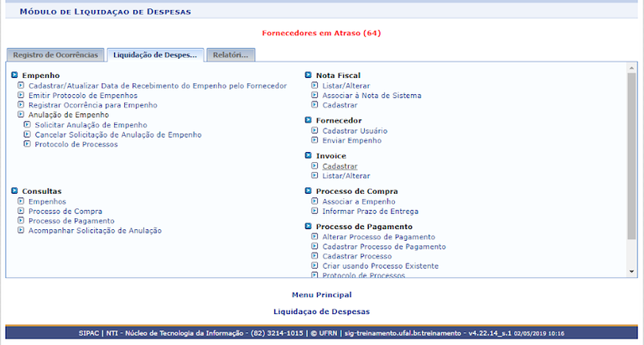The height and width of the screenshot is (345, 644).
Task: Click the arrow icon beside Emitir Protocolo de Empenhos
Action: pos(21,95)
